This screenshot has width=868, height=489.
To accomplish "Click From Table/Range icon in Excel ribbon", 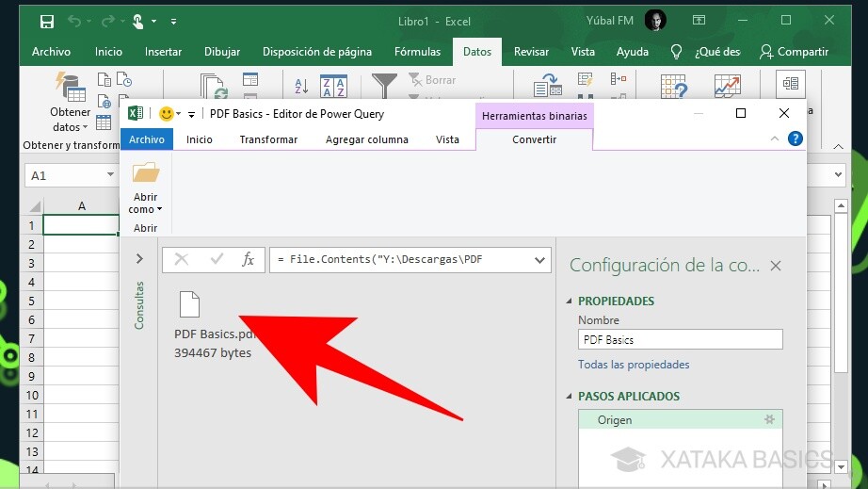I will [x=104, y=122].
